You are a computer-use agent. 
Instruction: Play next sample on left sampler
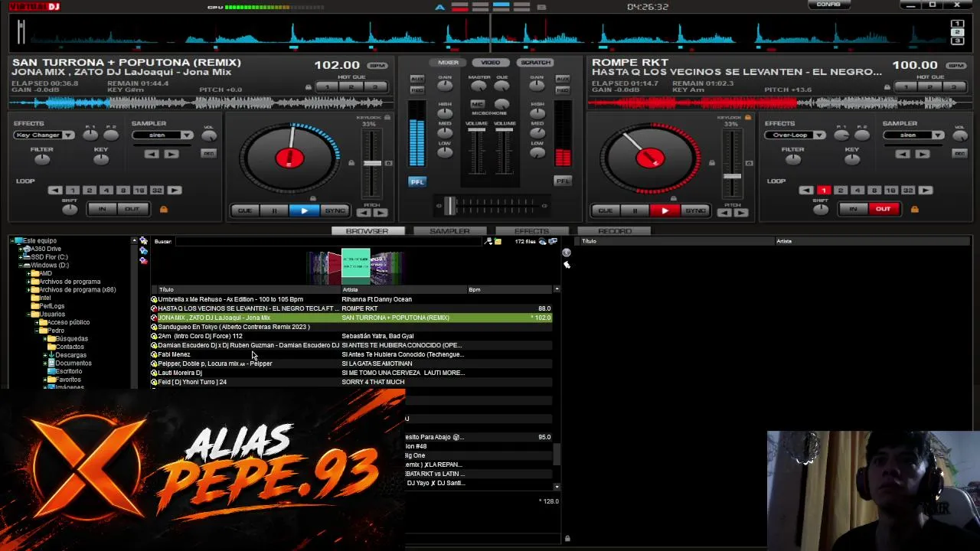coord(171,155)
